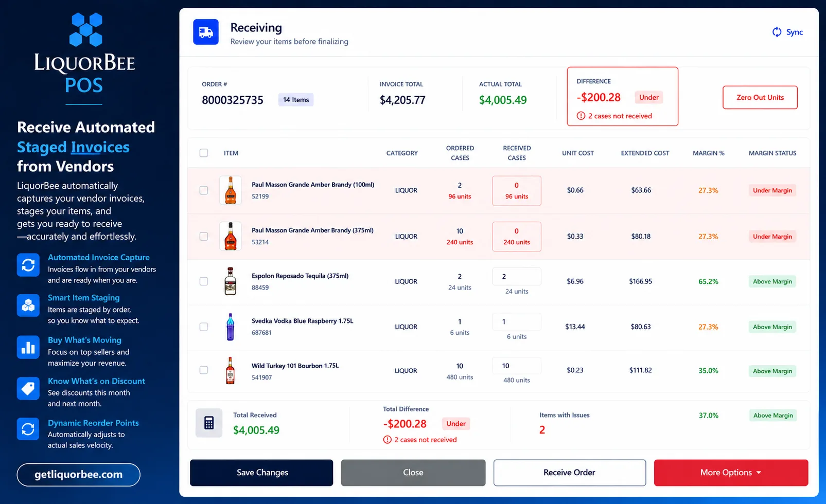This screenshot has height=504, width=826.
Task: Click Items with Issues count 2
Action: [x=542, y=430]
